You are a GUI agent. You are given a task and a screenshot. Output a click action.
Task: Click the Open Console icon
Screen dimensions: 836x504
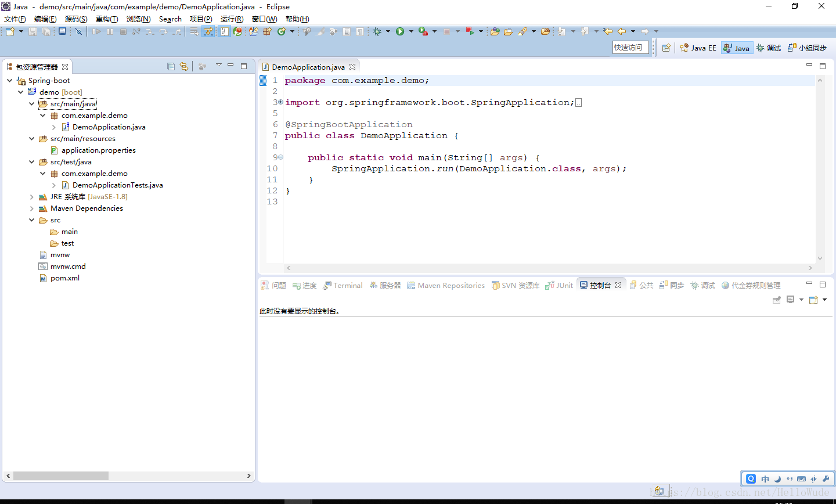coord(813,300)
